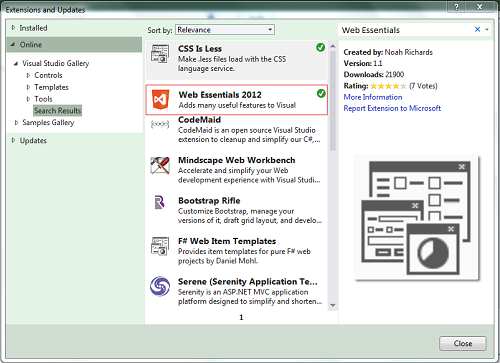Click the Close button
Screen dimensions: 500x363
coord(463,343)
